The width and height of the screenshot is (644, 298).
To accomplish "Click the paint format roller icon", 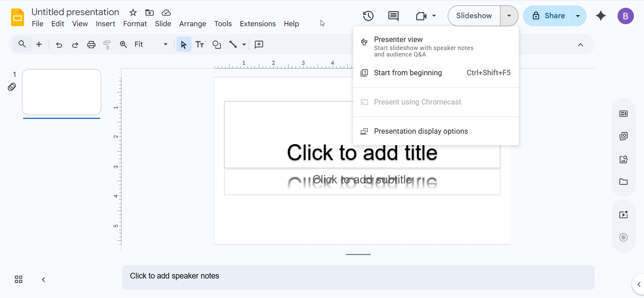I will [107, 44].
